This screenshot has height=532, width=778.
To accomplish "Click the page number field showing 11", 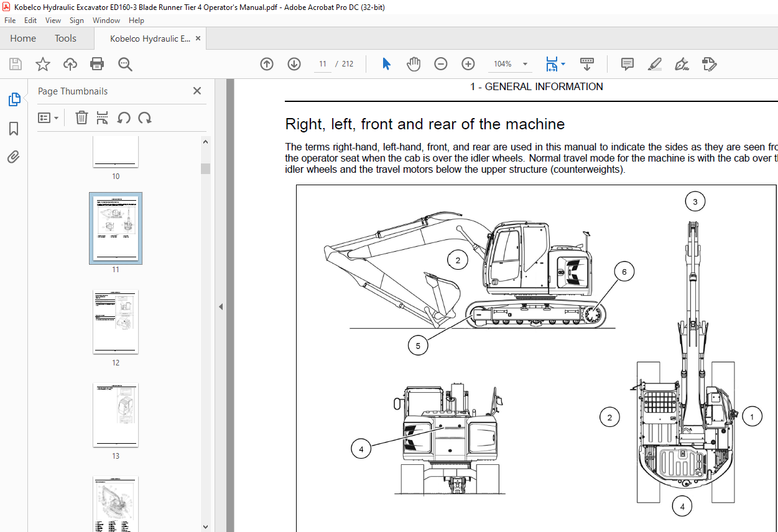I will tap(323, 64).
